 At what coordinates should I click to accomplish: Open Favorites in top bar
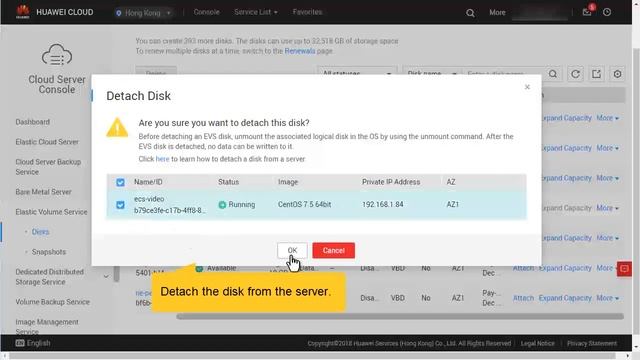[307, 12]
